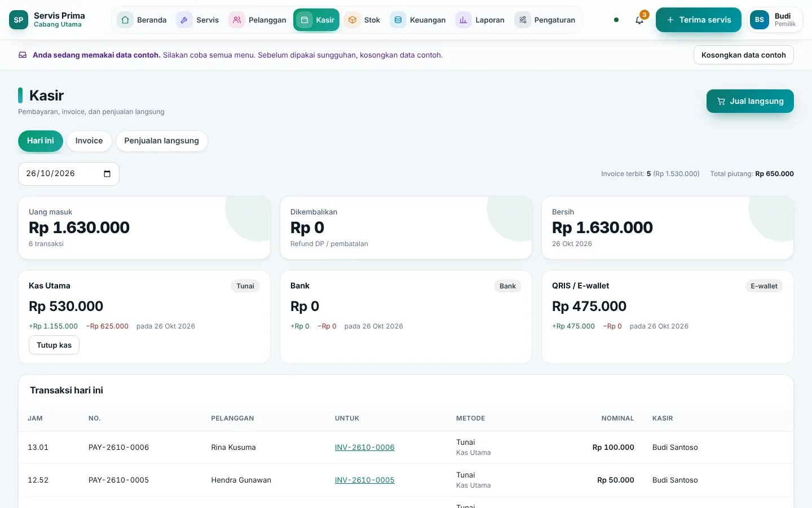Open the calendar picker icon in date field

[x=107, y=174]
